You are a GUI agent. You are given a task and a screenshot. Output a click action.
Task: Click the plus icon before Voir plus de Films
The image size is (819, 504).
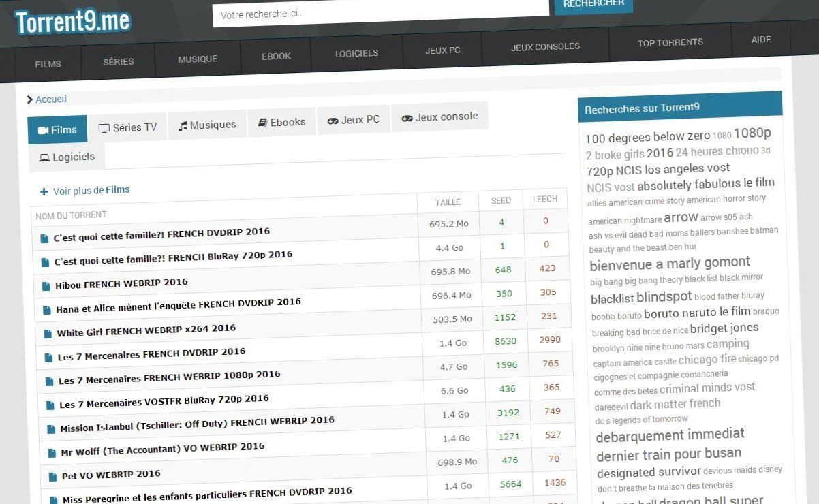tap(44, 192)
